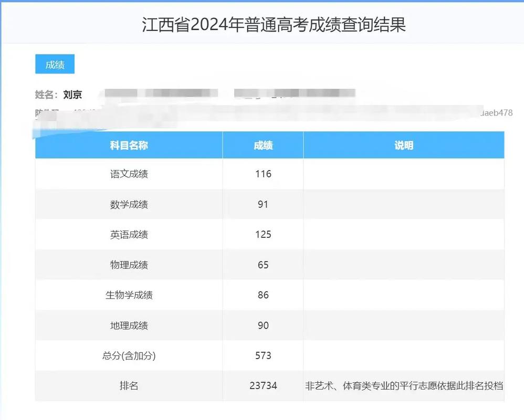Image resolution: width=524 pixels, height=420 pixels.
Task: Select the 生物学成绩 row label
Action: coord(129,295)
